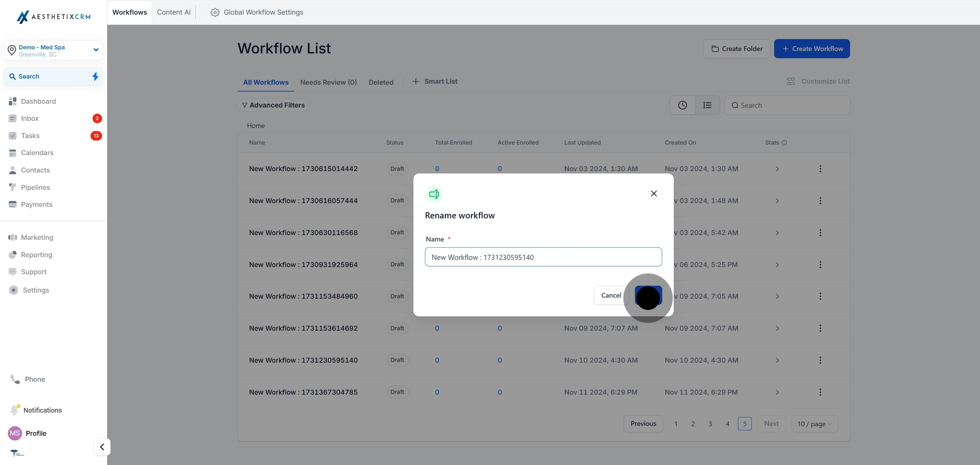Click the workflow Name input field
This screenshot has width=980, height=465.
[543, 257]
